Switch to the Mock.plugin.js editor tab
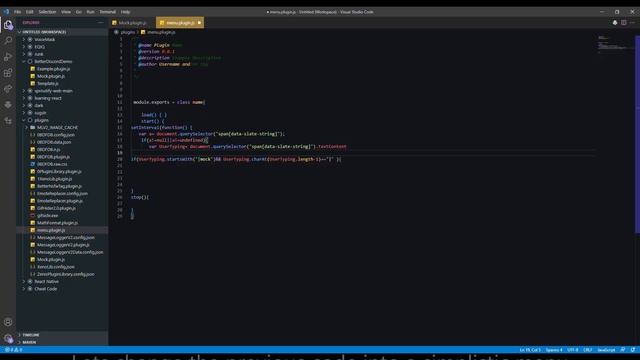This screenshot has height=360, width=640. coord(132,23)
